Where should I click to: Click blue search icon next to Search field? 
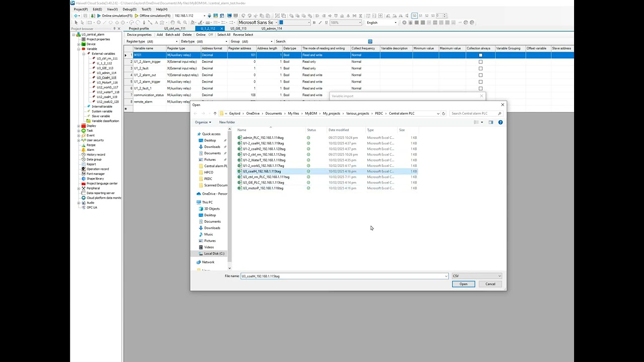coord(370,41)
